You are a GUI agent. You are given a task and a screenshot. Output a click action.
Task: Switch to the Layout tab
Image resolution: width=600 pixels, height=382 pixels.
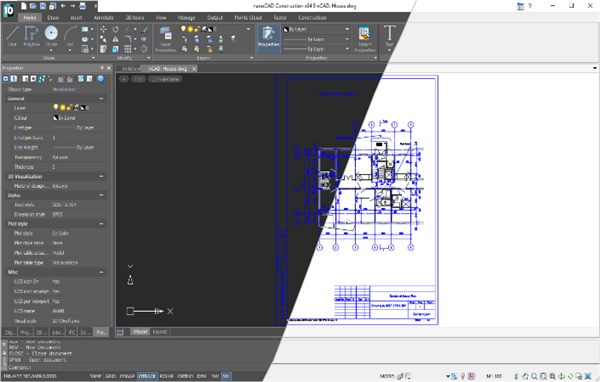160,332
